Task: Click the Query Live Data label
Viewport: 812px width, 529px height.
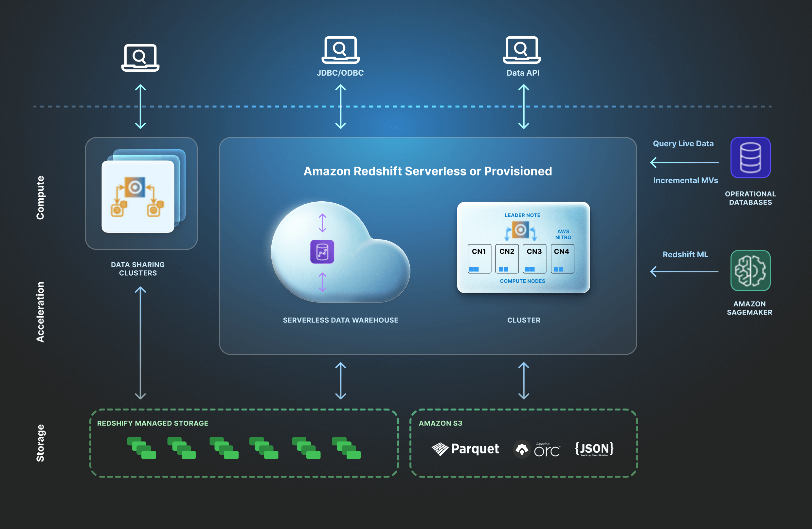Action: (683, 144)
